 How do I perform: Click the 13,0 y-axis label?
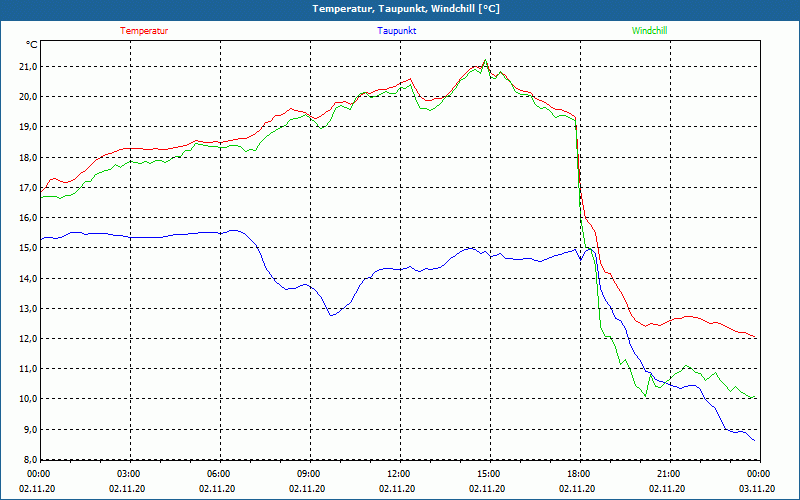point(28,309)
